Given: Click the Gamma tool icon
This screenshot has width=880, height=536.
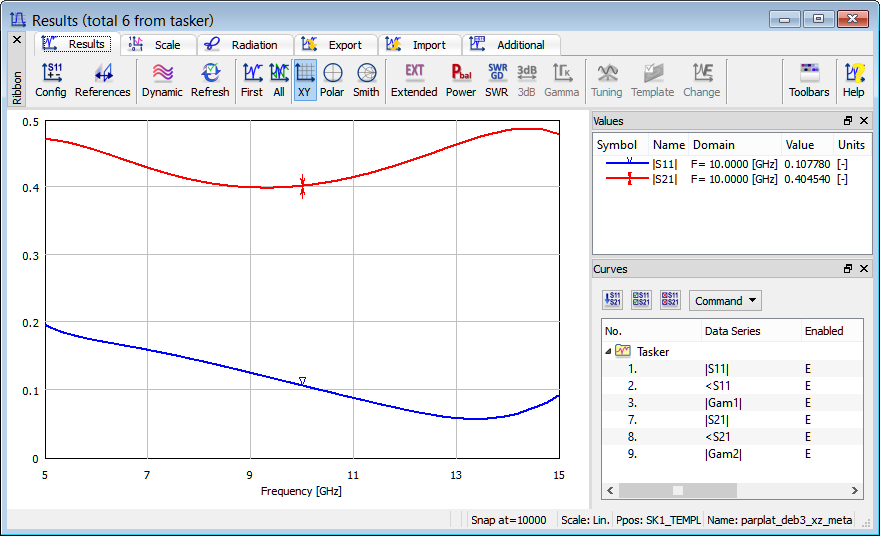Looking at the screenshot, I should [561, 80].
